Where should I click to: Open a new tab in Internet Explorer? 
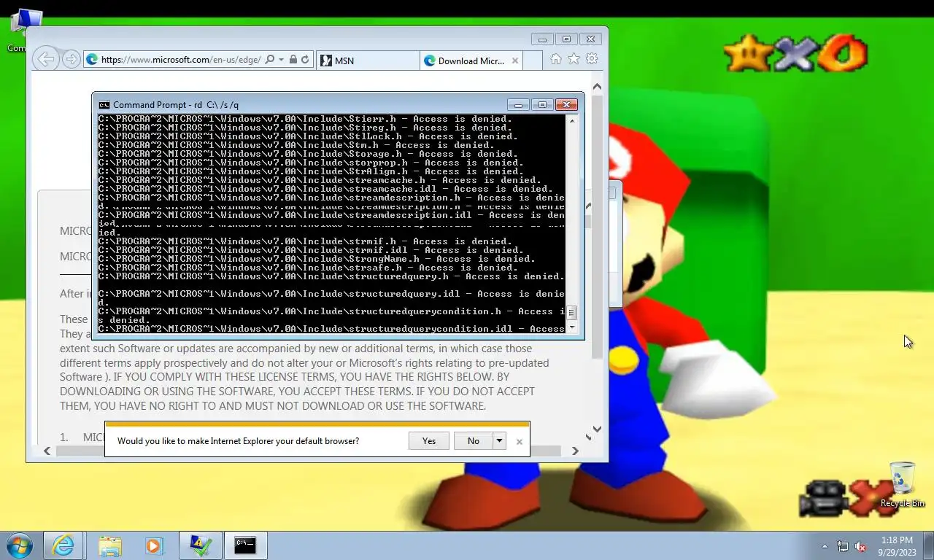click(533, 61)
